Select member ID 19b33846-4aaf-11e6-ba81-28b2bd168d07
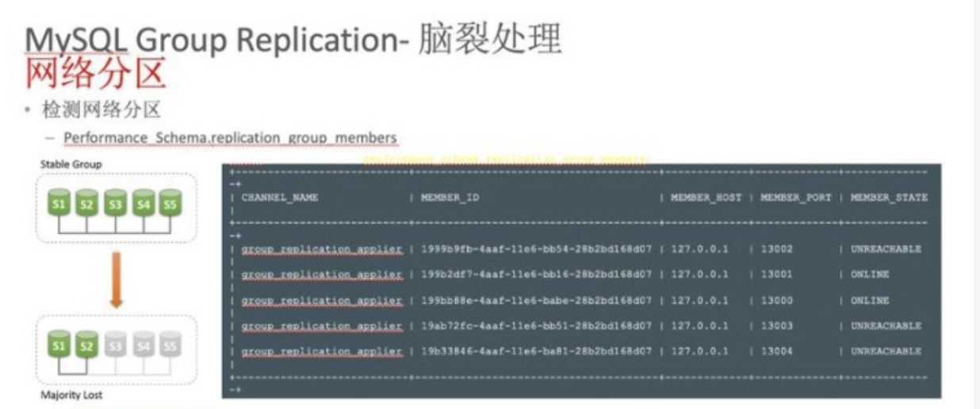980x409 pixels. pyautogui.click(x=536, y=351)
